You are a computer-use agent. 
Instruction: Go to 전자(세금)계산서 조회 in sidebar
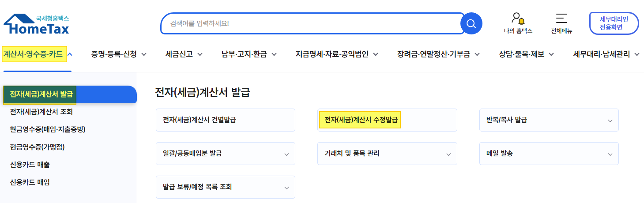tap(41, 112)
